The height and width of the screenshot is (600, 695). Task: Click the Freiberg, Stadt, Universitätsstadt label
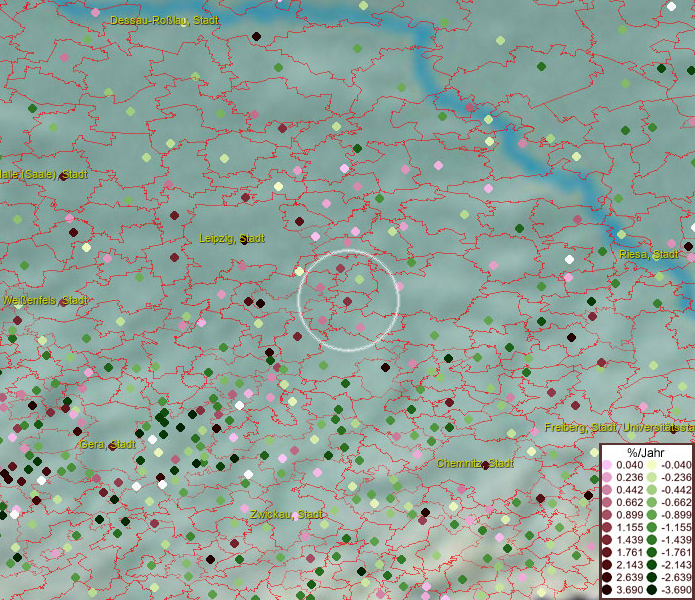(619, 428)
